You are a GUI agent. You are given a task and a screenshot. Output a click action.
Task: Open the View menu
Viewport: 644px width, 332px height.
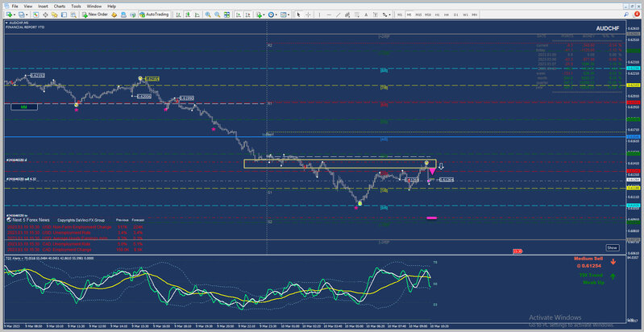click(28, 6)
